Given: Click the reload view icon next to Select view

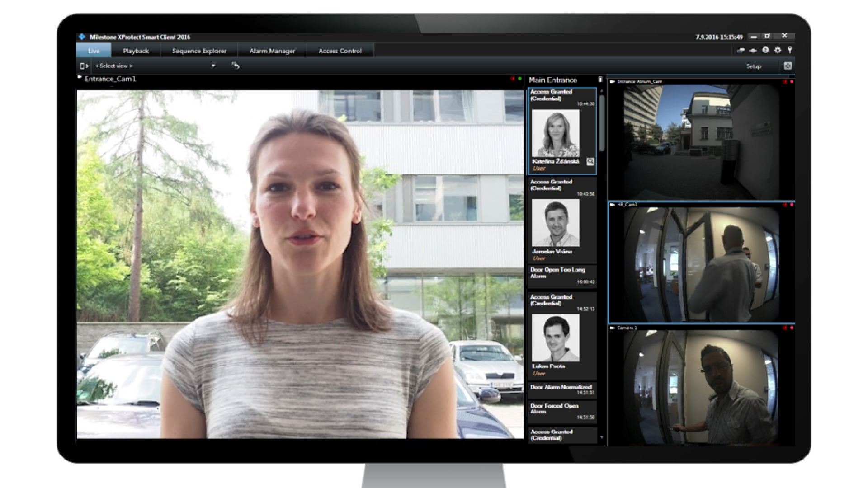Looking at the screenshot, I should [x=236, y=66].
